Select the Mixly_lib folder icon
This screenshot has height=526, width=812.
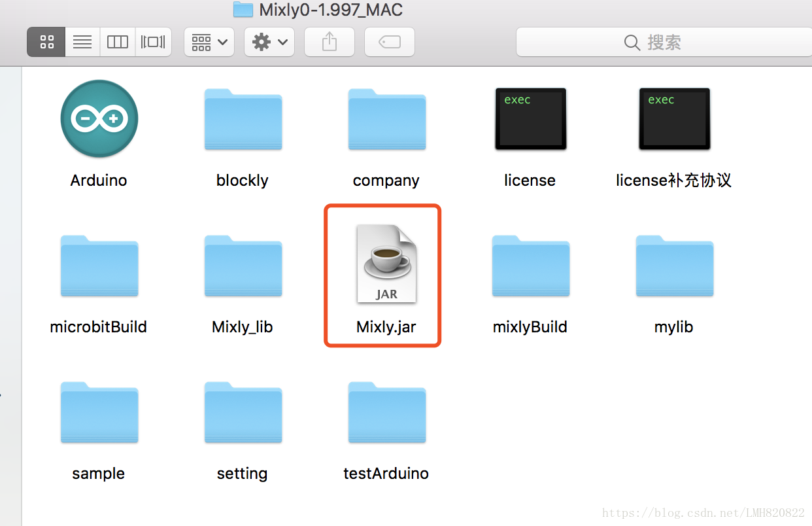243,267
